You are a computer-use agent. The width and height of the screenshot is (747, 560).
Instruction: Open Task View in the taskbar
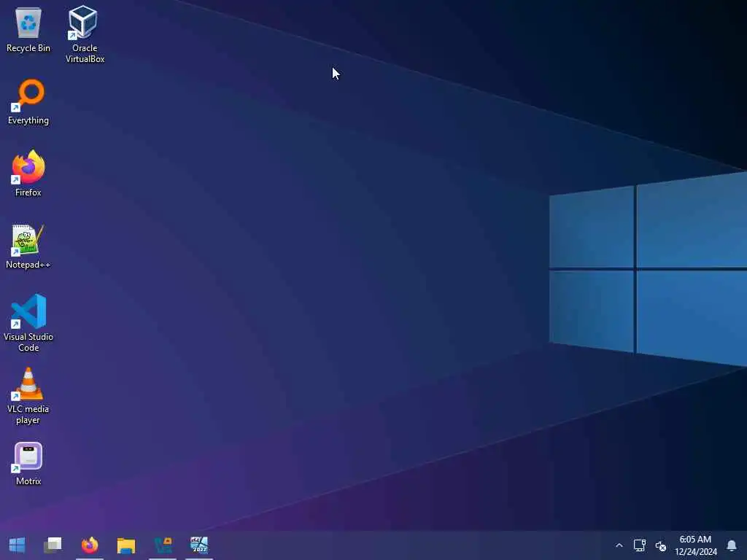click(x=53, y=545)
